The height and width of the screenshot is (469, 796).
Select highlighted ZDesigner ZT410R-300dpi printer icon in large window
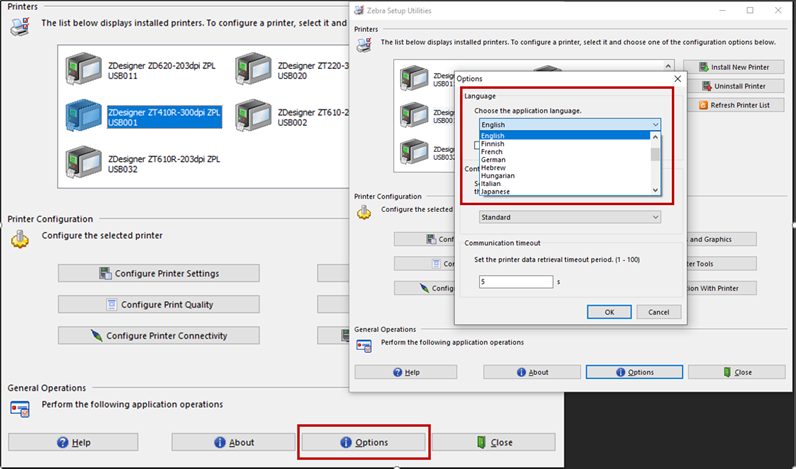[x=84, y=115]
